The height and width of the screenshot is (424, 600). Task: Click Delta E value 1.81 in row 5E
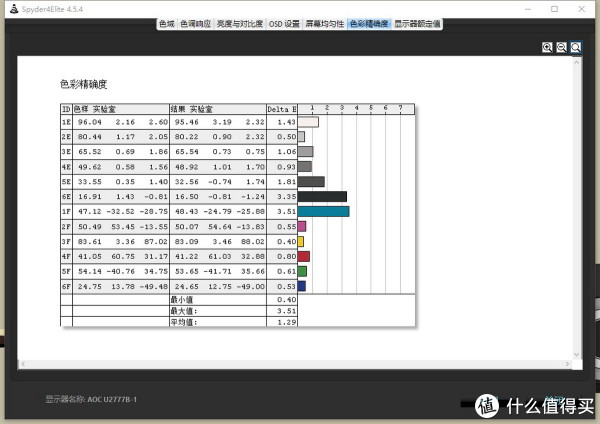pos(287,181)
